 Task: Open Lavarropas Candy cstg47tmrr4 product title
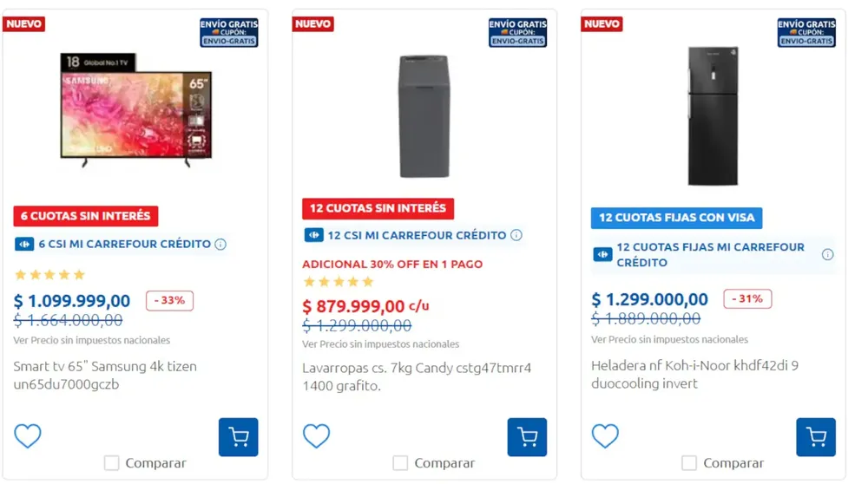pyautogui.click(x=417, y=376)
